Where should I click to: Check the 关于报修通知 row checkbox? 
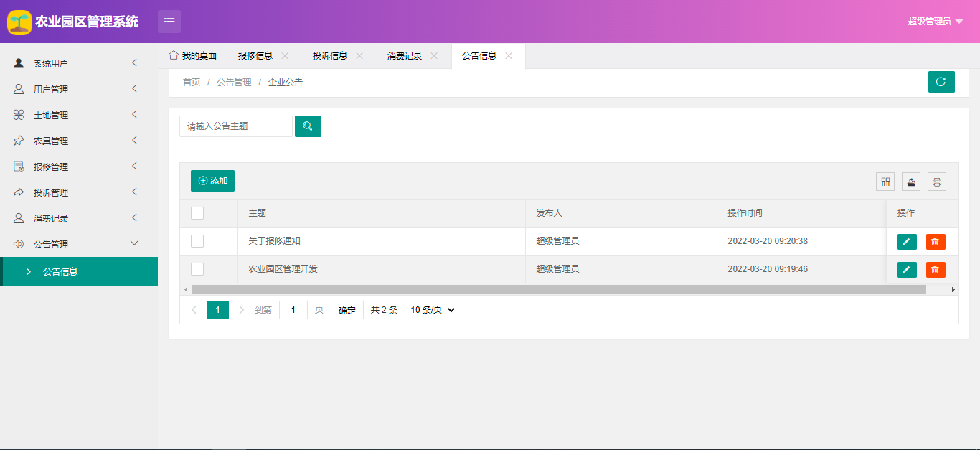pyautogui.click(x=197, y=241)
